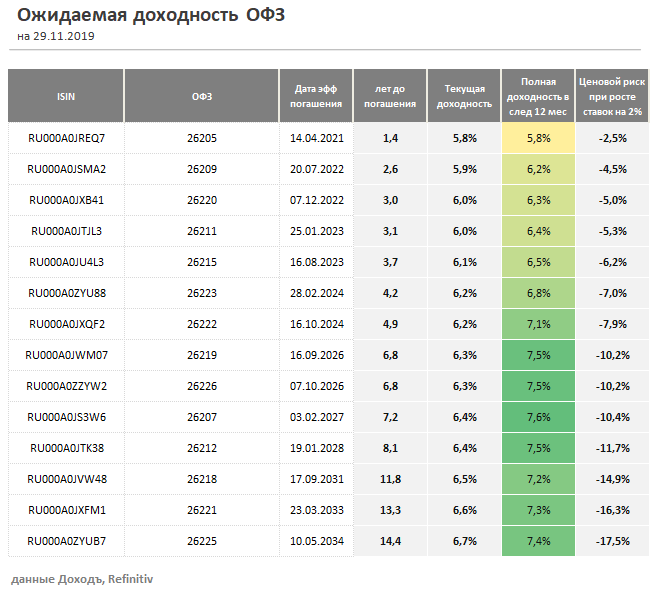Click the price risk value -17,5%
Screen dimensions: 658x597
point(611,541)
